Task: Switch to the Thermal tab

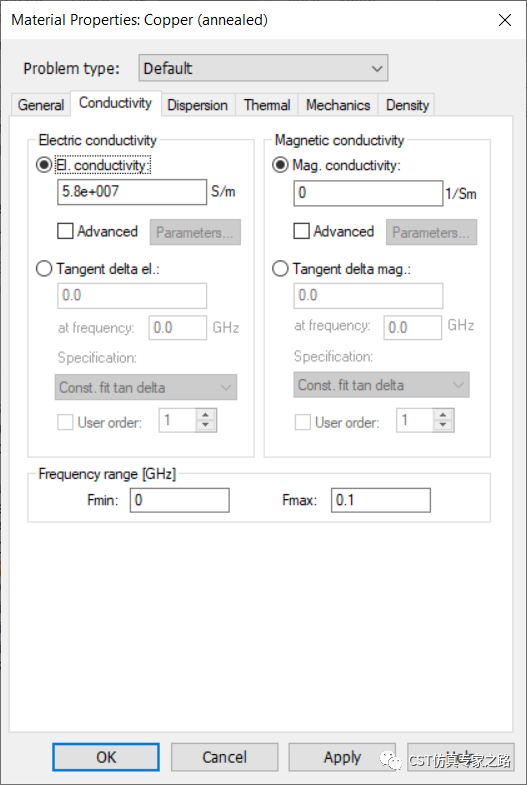Action: (267, 105)
